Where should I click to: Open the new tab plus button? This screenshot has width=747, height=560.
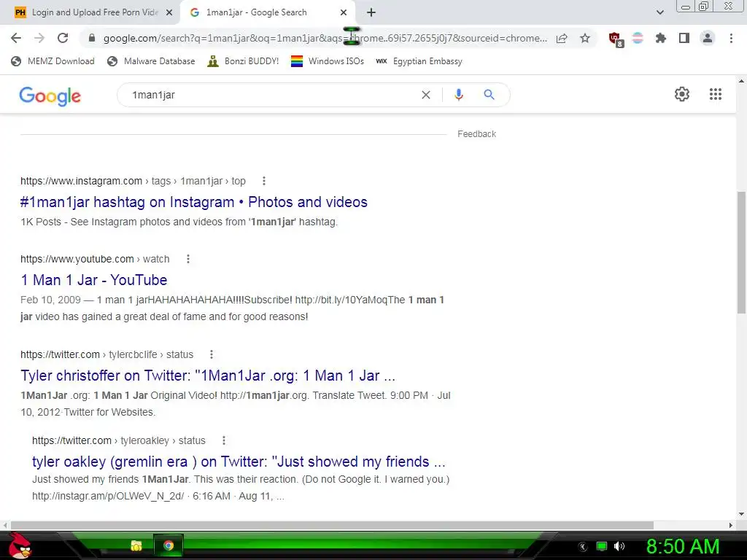(x=371, y=12)
